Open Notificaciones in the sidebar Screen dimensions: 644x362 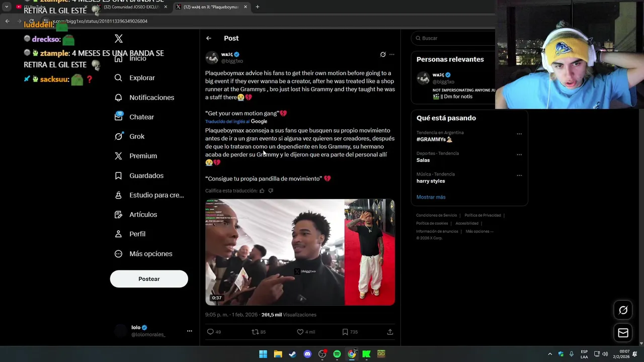pos(144,98)
